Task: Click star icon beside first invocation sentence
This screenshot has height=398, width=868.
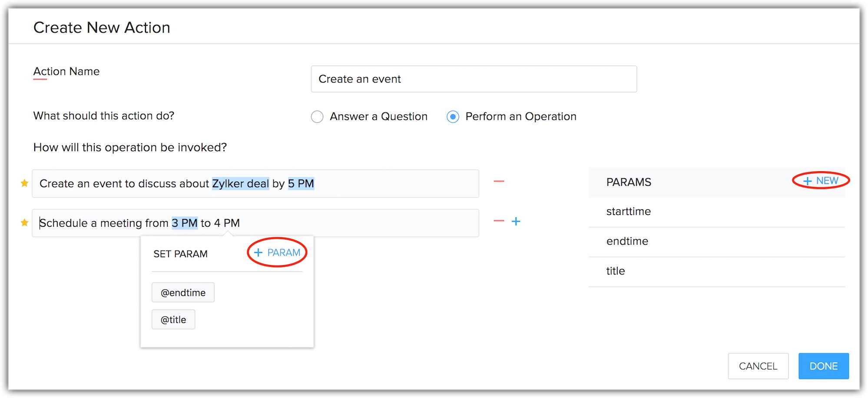Action: [25, 183]
